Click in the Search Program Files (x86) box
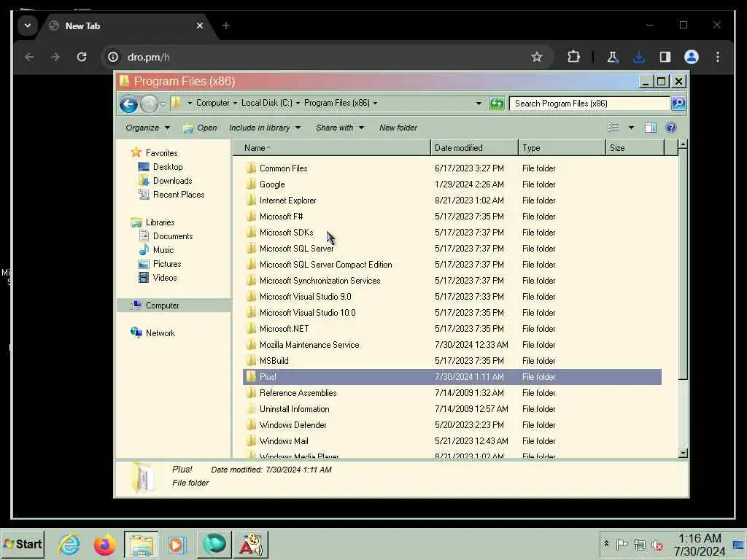 (589, 104)
